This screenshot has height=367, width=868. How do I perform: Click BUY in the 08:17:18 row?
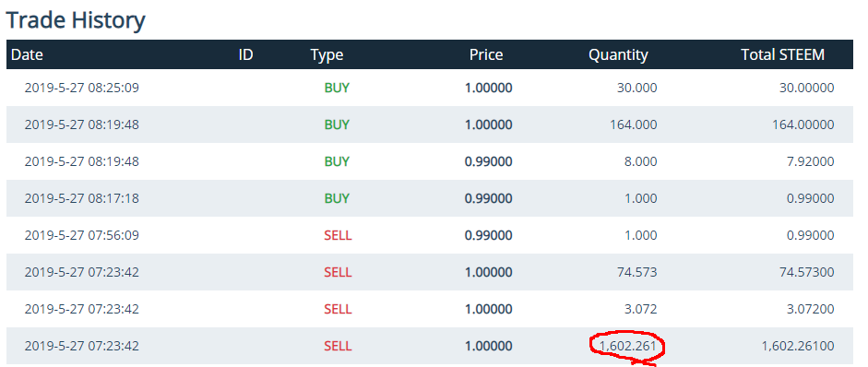(337, 198)
